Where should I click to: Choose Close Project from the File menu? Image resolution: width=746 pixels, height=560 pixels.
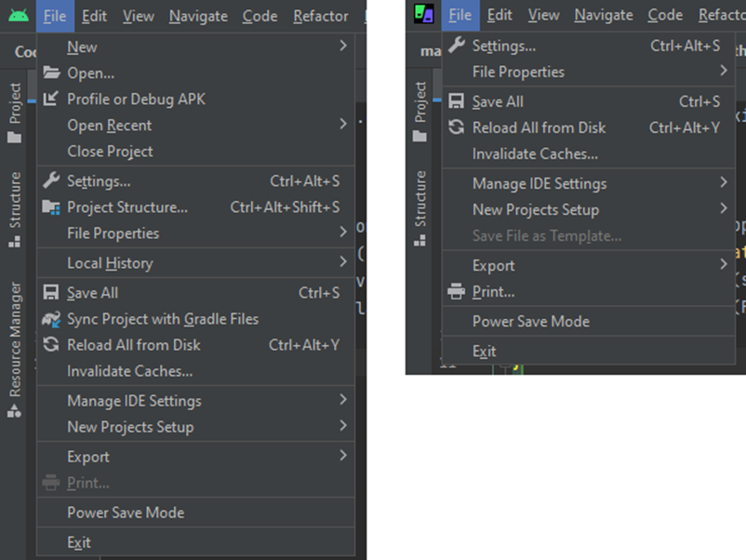[x=110, y=152]
